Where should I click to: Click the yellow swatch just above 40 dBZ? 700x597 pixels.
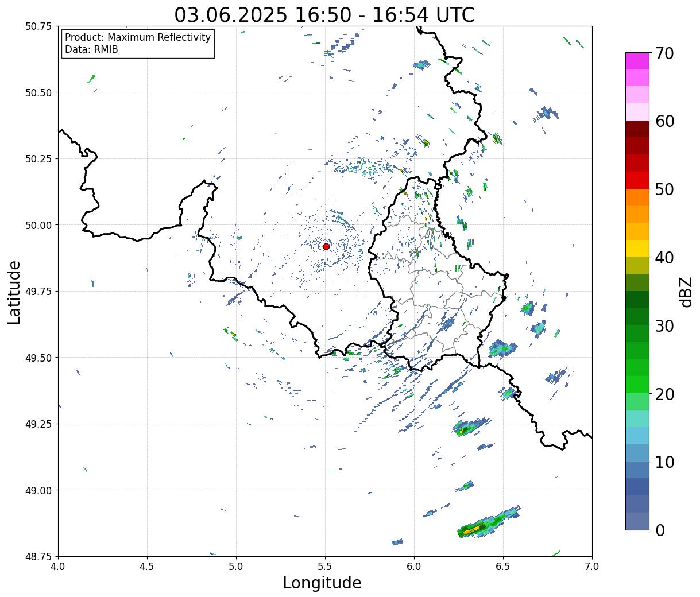click(x=637, y=249)
